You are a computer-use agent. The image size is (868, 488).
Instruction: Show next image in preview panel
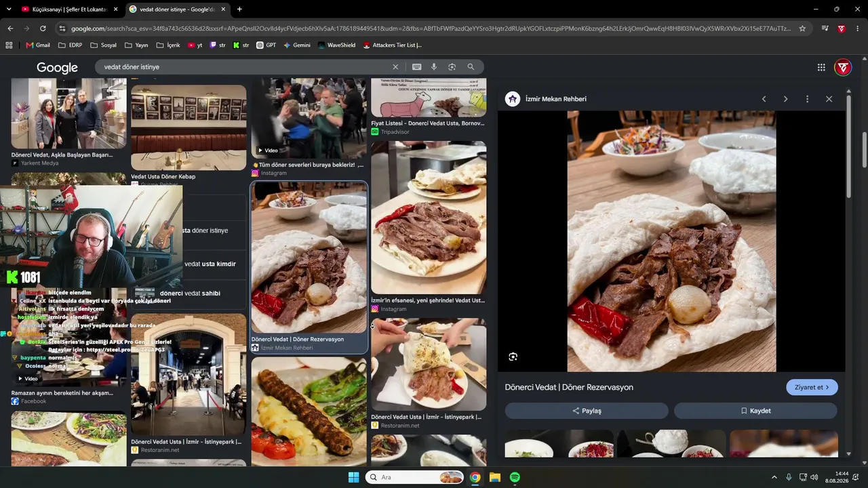point(785,99)
